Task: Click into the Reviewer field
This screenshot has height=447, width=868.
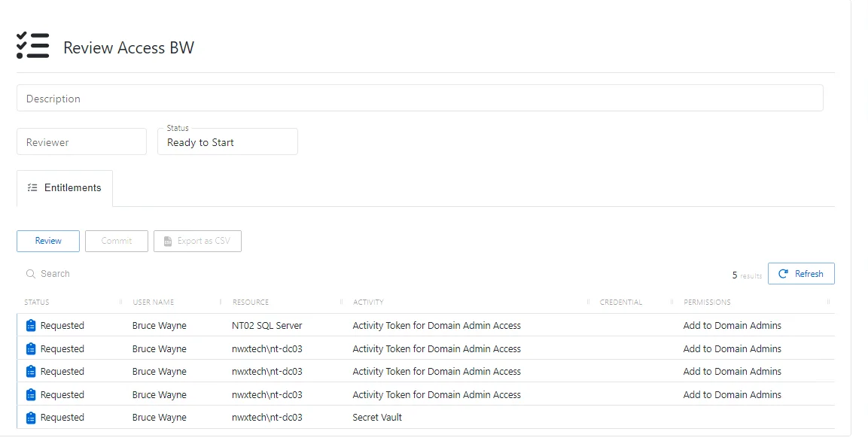Action: click(82, 141)
